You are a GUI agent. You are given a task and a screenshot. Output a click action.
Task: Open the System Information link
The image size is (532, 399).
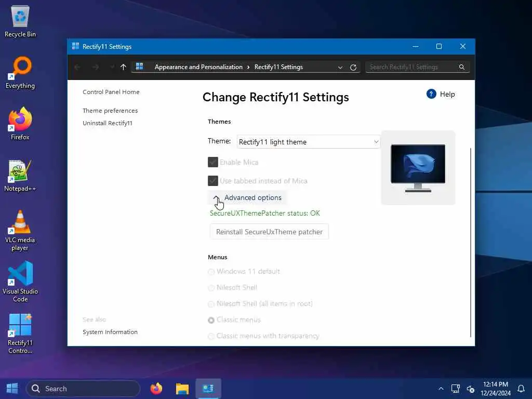tap(110, 332)
